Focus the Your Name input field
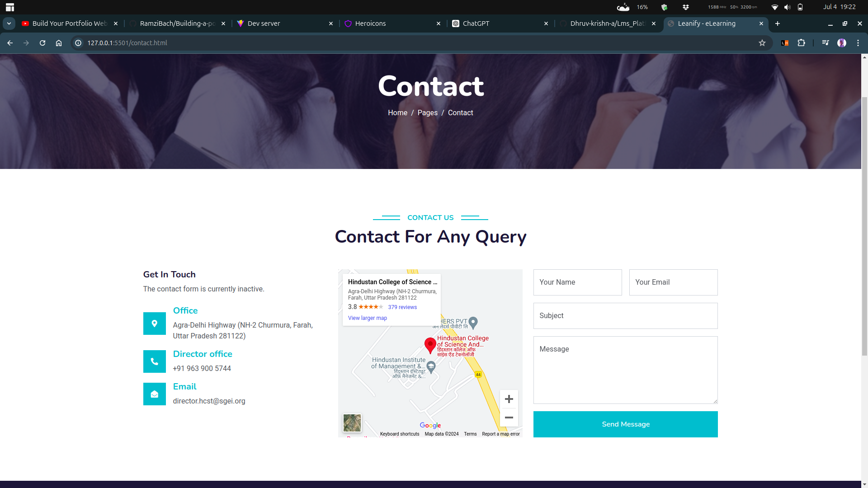 click(578, 282)
